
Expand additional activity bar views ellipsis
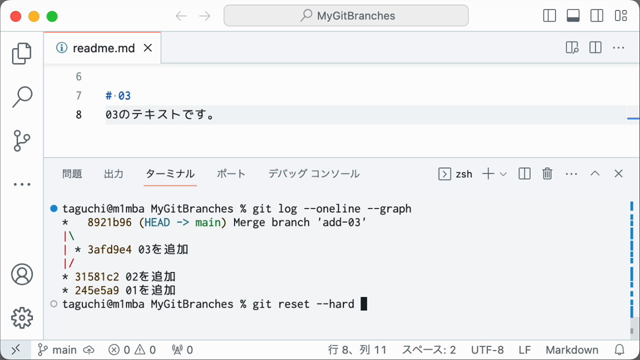pos(22,184)
